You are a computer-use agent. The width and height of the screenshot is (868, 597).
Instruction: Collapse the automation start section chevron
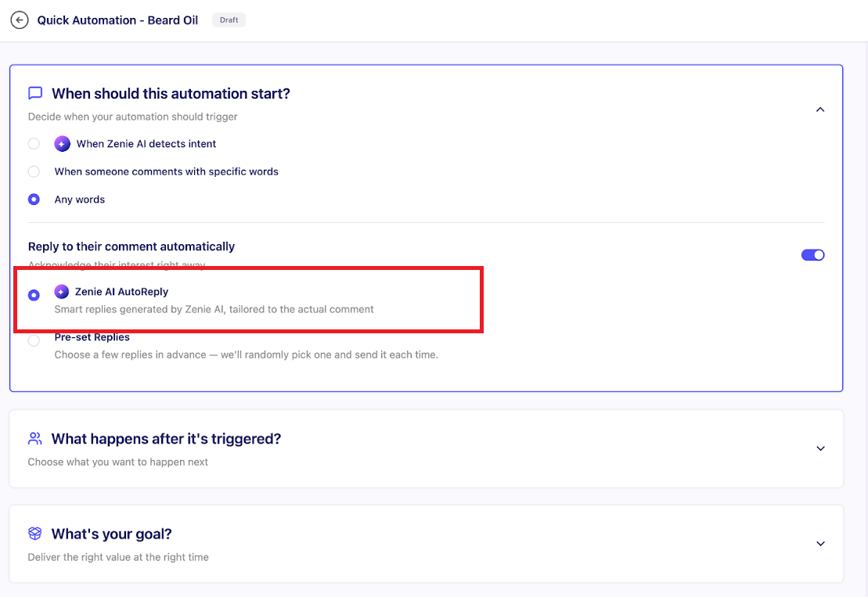[x=820, y=110]
